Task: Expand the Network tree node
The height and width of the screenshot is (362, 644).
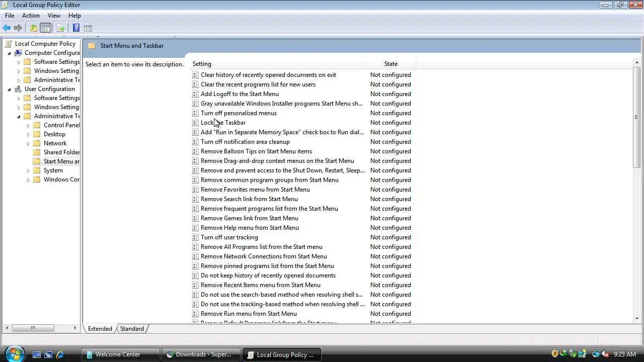Action: 29,143
